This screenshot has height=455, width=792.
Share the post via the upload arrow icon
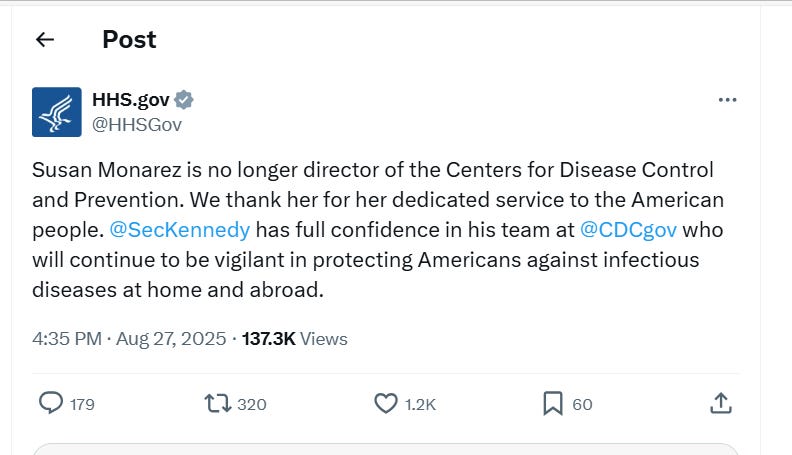pyautogui.click(x=720, y=403)
